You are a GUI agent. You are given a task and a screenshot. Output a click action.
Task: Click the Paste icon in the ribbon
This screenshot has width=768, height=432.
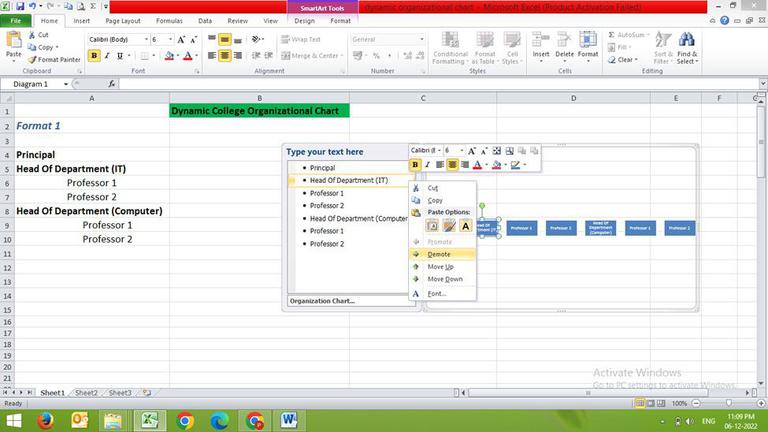click(14, 41)
